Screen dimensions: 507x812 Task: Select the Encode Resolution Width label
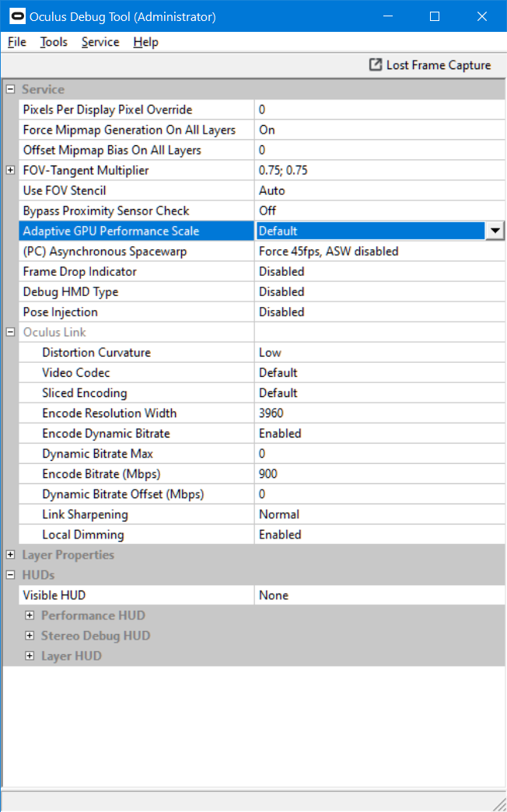pos(110,413)
